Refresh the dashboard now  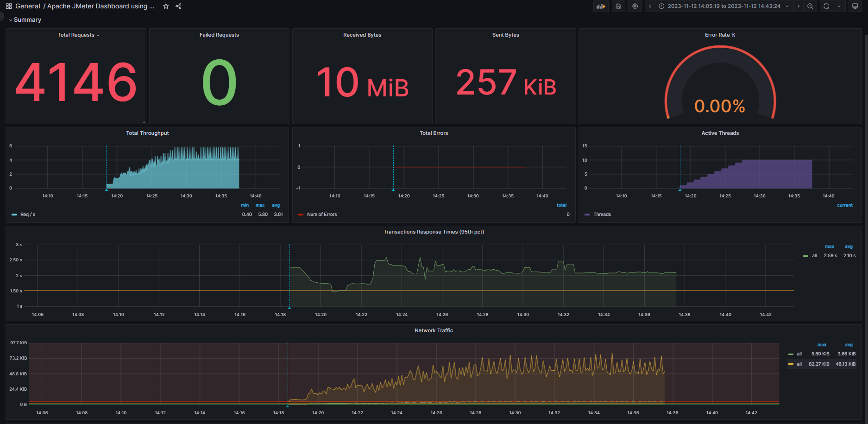point(826,6)
